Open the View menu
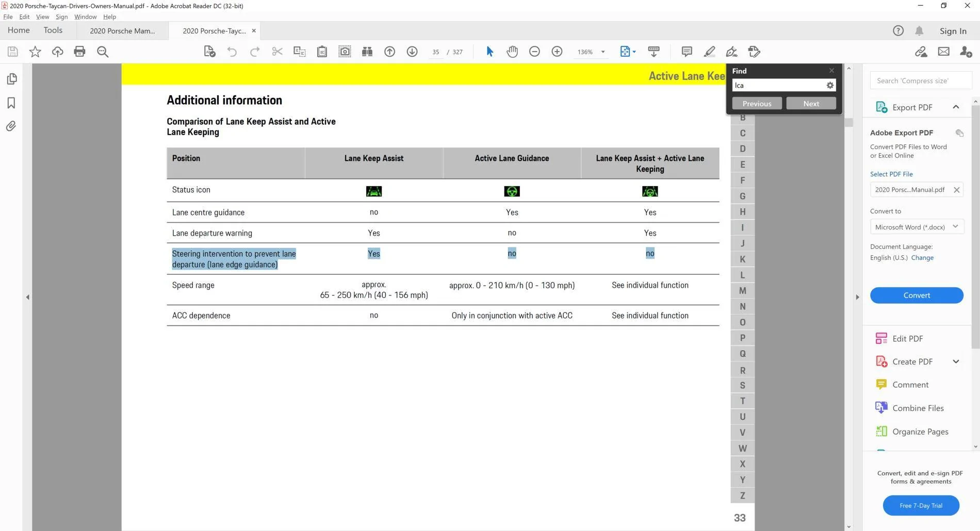 point(42,17)
